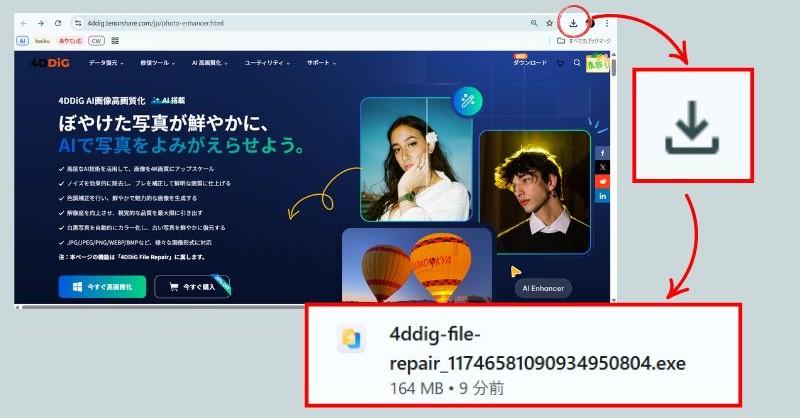Image resolution: width=800 pixels, height=418 pixels.
Task: Open the AI bookmark in bookmarks bar
Action: pos(22,41)
